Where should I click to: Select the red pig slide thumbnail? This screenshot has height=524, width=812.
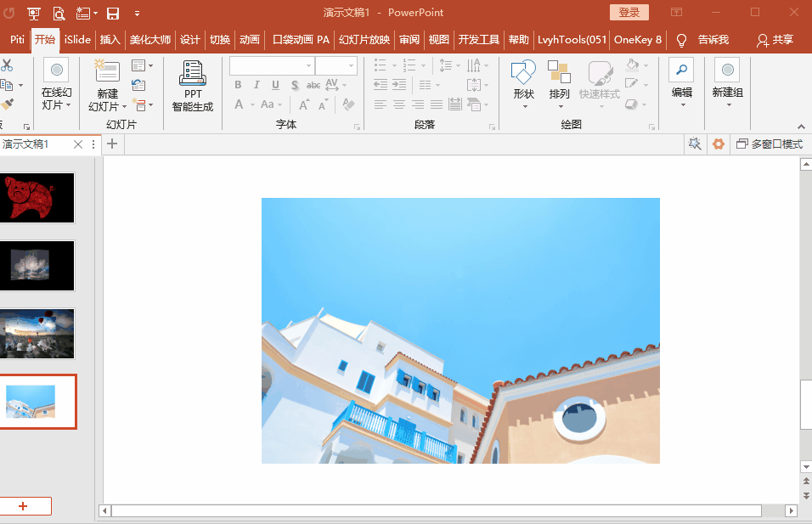[x=38, y=198]
